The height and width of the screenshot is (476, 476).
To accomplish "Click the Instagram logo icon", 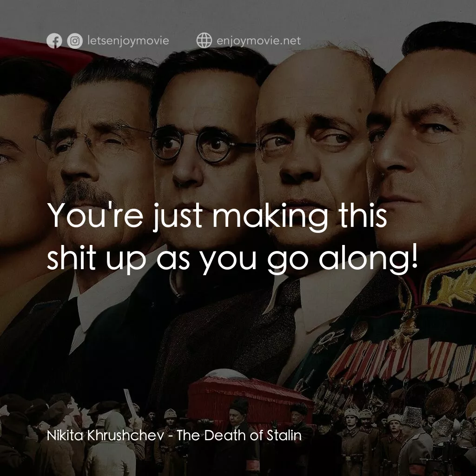I will [75, 41].
